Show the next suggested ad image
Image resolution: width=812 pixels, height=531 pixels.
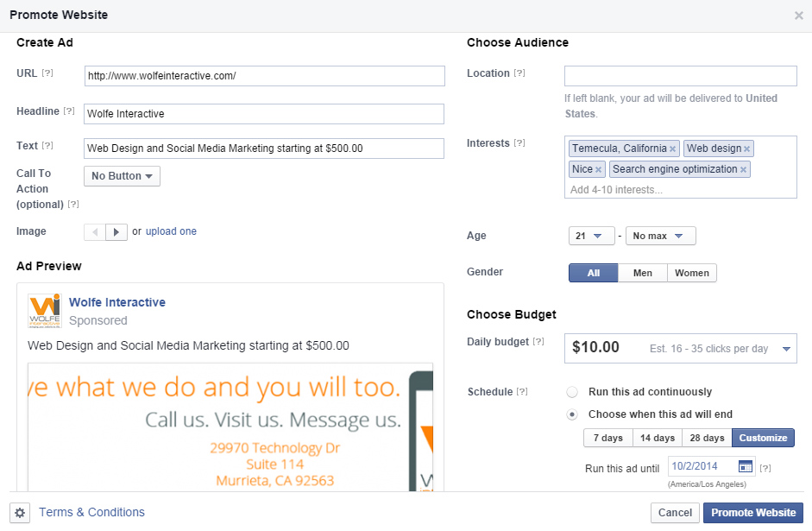(116, 232)
